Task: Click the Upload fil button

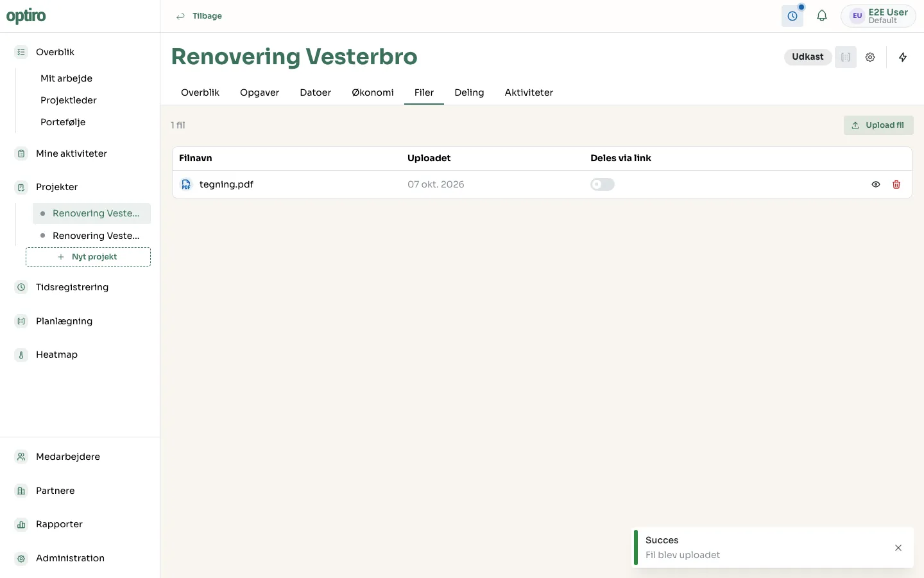Action: click(878, 125)
